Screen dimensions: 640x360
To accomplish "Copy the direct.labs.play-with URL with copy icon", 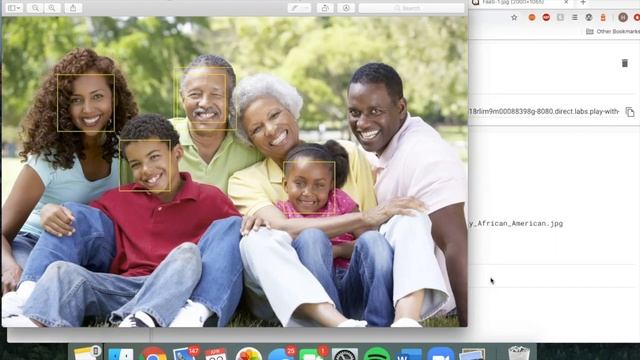I will 630,112.
